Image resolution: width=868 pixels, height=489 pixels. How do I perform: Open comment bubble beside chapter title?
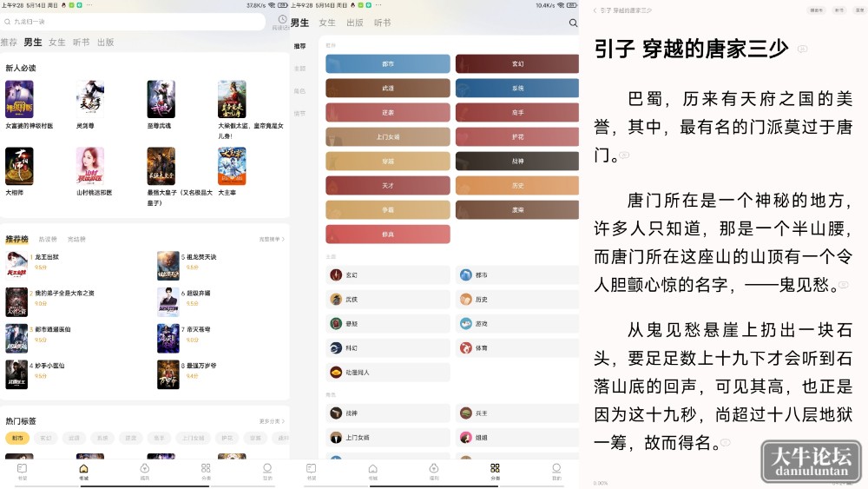coord(802,50)
